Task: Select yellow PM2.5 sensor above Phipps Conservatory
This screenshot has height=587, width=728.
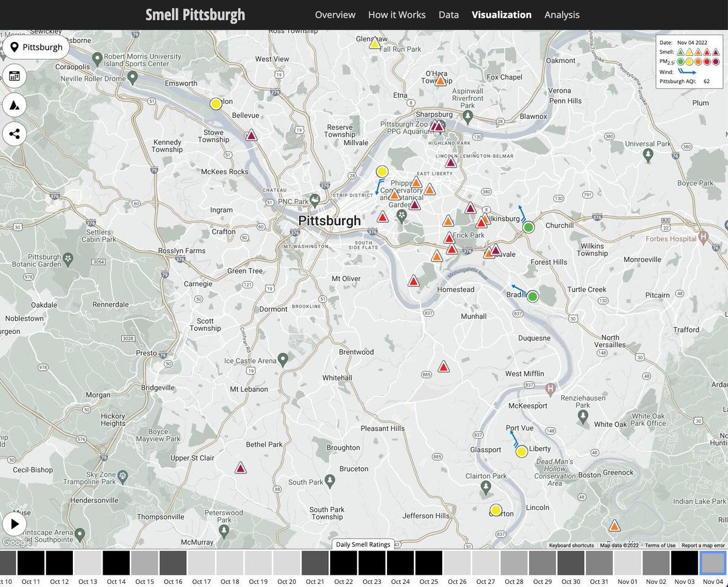Action: pos(382,172)
